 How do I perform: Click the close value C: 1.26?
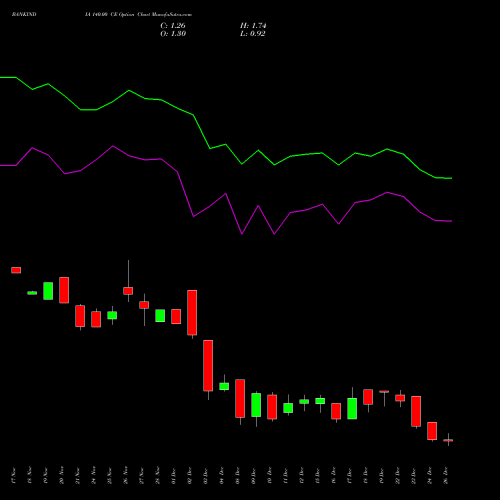click(173, 26)
